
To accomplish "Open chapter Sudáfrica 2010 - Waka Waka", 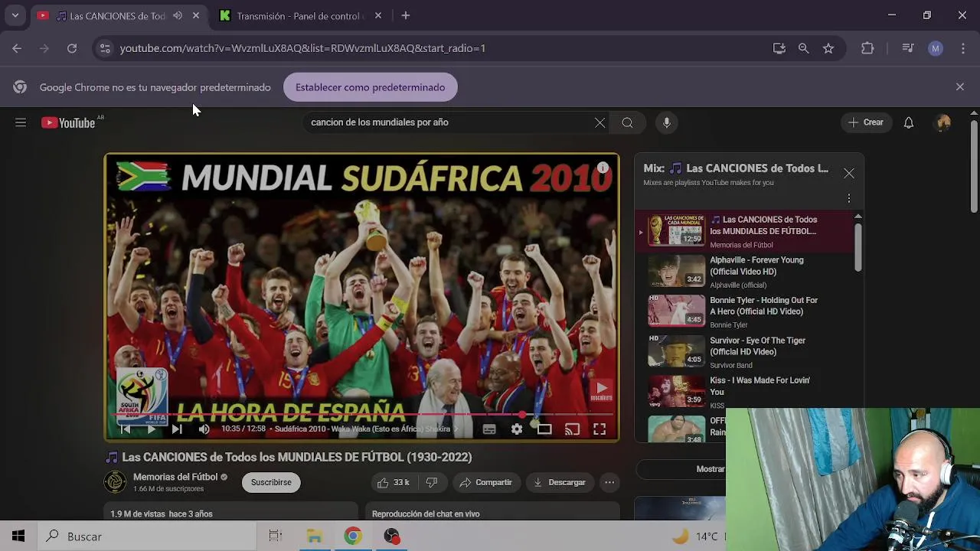I will 362,429.
